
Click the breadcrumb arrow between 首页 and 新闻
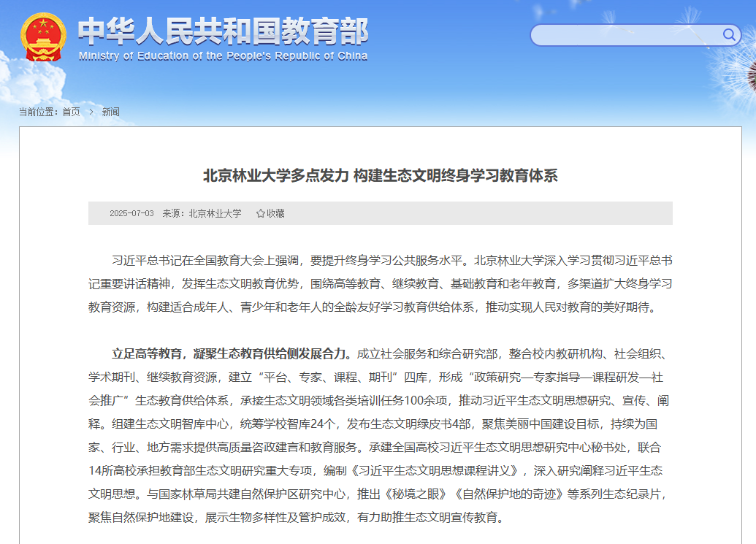pos(91,112)
